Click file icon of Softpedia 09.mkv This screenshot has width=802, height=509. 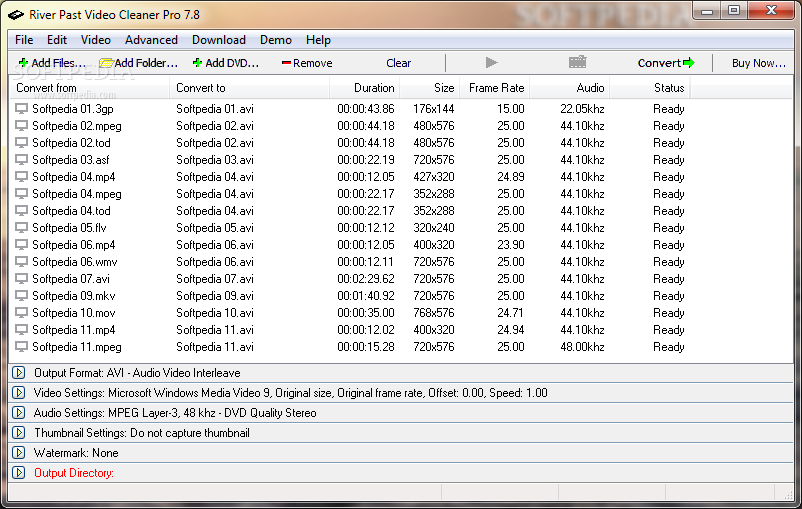[21, 296]
